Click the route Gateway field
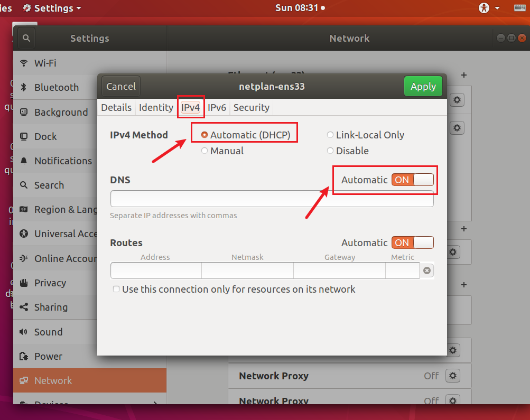This screenshot has width=530, height=420. click(339, 270)
